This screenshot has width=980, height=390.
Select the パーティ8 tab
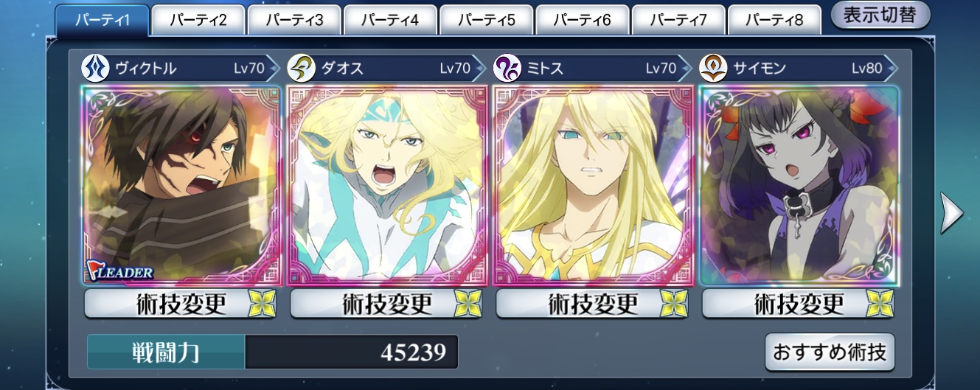tap(774, 20)
